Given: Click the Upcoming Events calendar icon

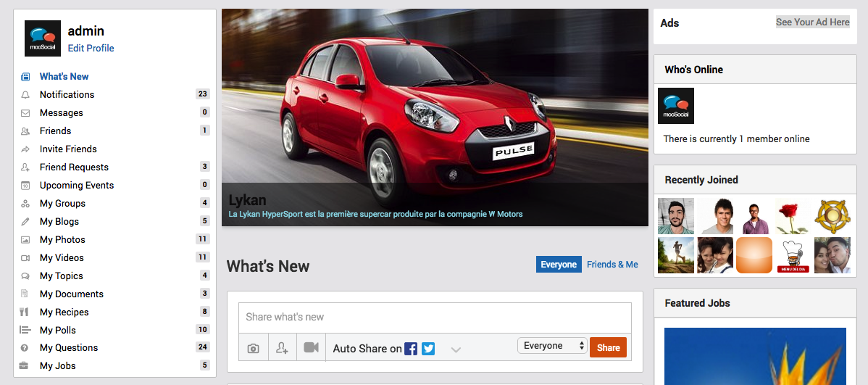Looking at the screenshot, I should click(x=25, y=186).
